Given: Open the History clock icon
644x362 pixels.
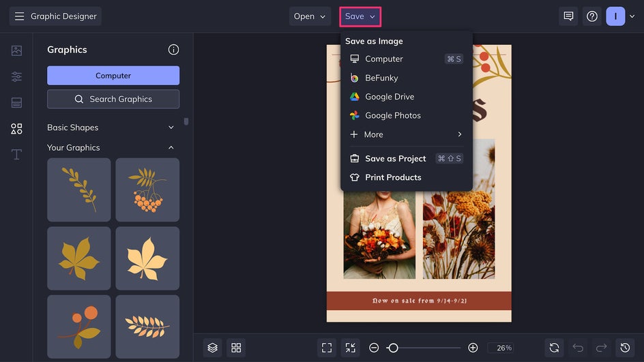Looking at the screenshot, I should point(625,348).
